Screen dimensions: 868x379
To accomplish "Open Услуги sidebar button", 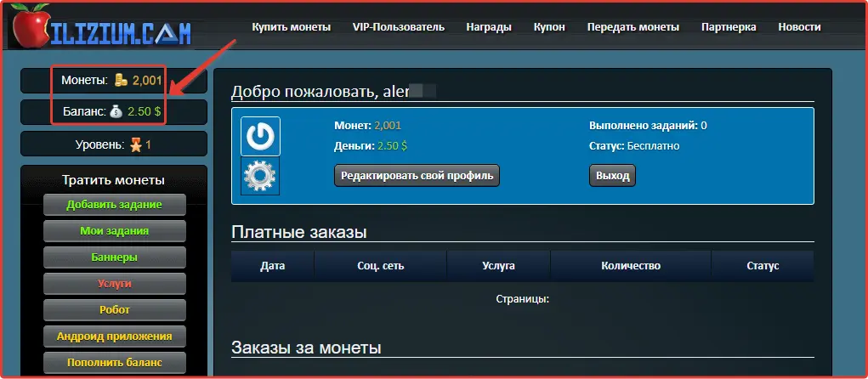I will [115, 284].
